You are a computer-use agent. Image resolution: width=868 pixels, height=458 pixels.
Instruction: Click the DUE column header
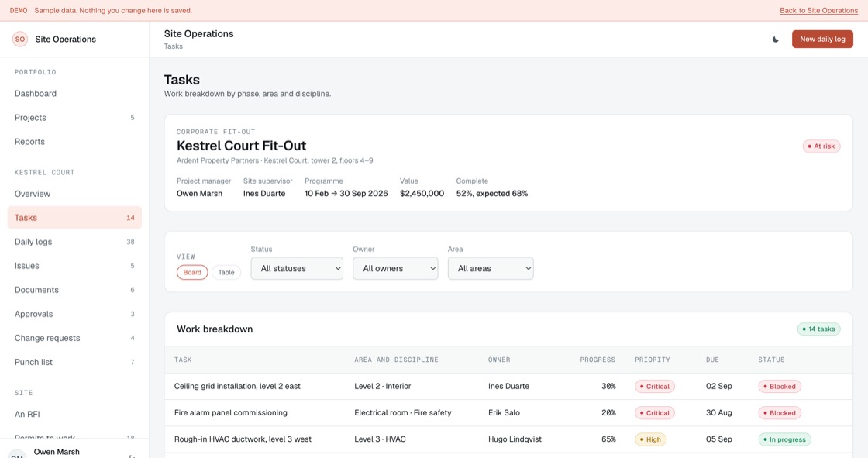(x=712, y=360)
